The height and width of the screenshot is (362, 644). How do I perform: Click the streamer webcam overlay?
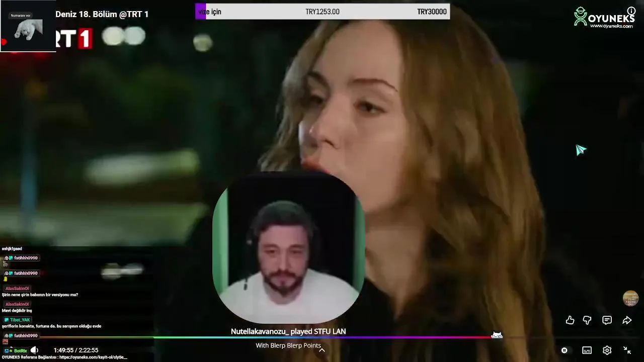pos(288,248)
